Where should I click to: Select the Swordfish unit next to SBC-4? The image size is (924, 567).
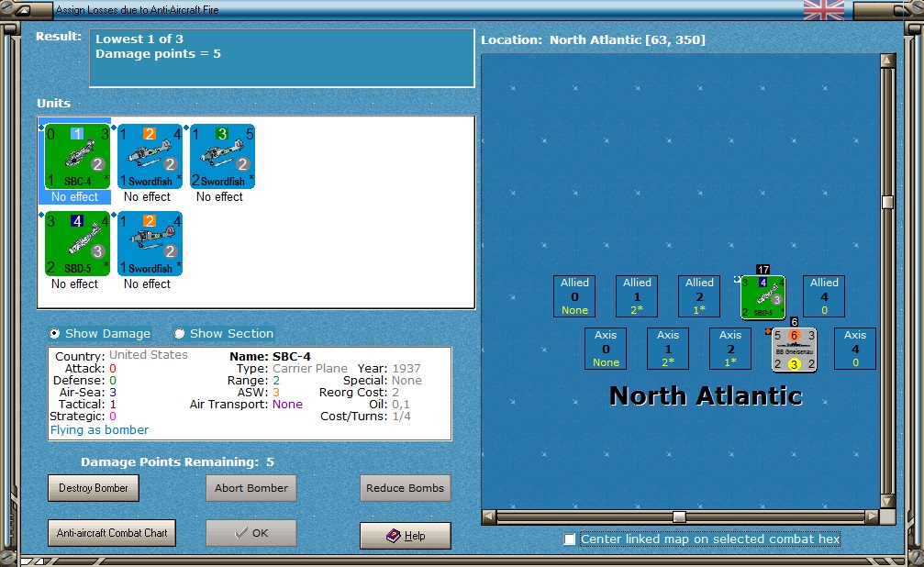[x=150, y=156]
